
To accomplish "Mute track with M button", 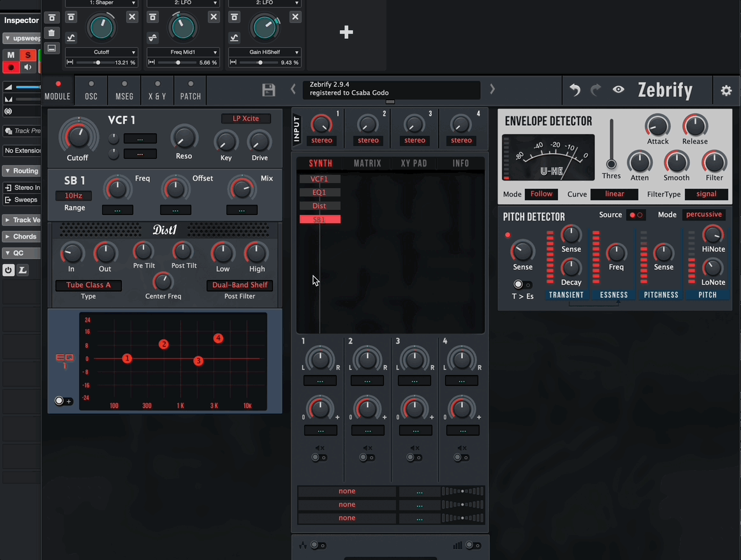I will [x=11, y=55].
